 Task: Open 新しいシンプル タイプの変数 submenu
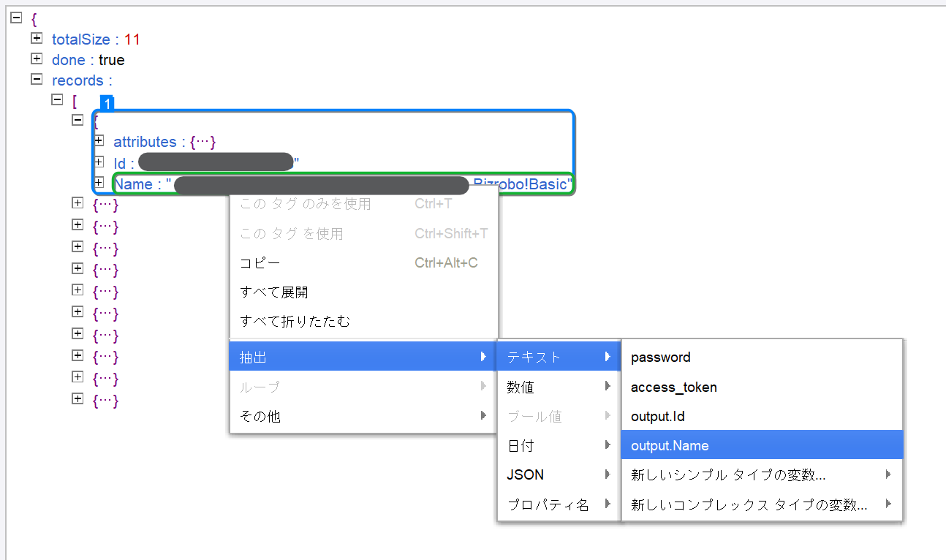coord(762,474)
